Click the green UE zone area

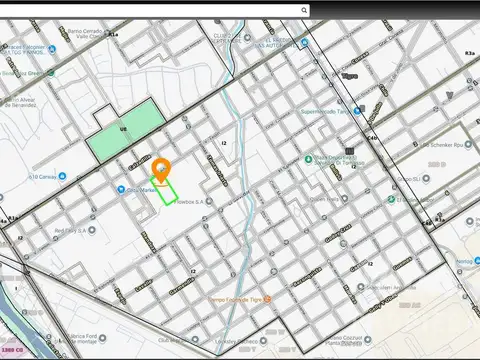(x=127, y=131)
